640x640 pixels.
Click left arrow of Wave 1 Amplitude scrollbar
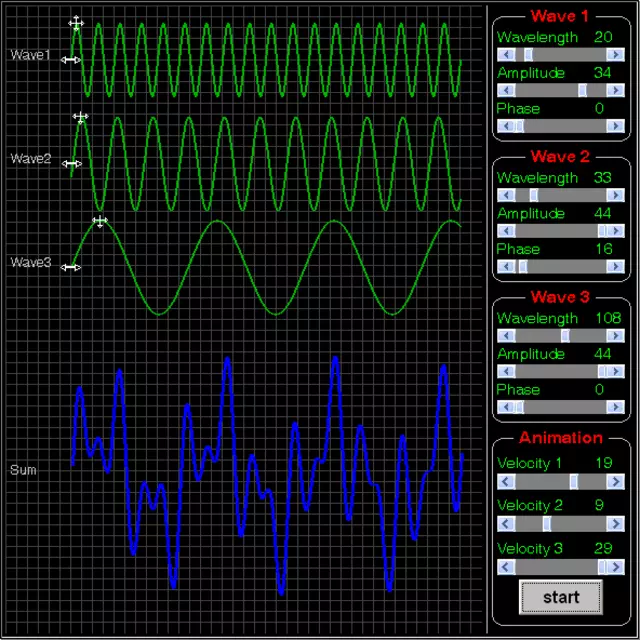(505, 91)
